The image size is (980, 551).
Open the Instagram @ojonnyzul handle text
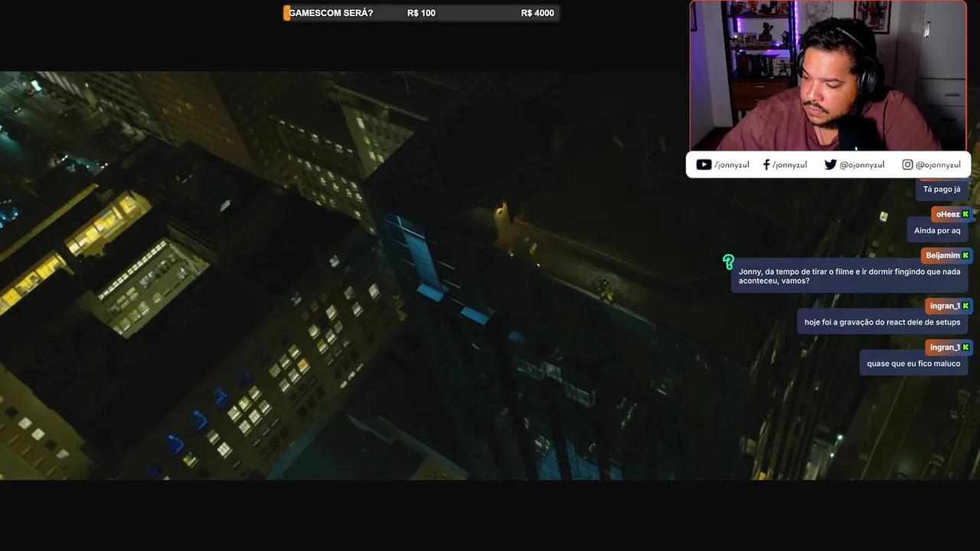[x=938, y=165]
